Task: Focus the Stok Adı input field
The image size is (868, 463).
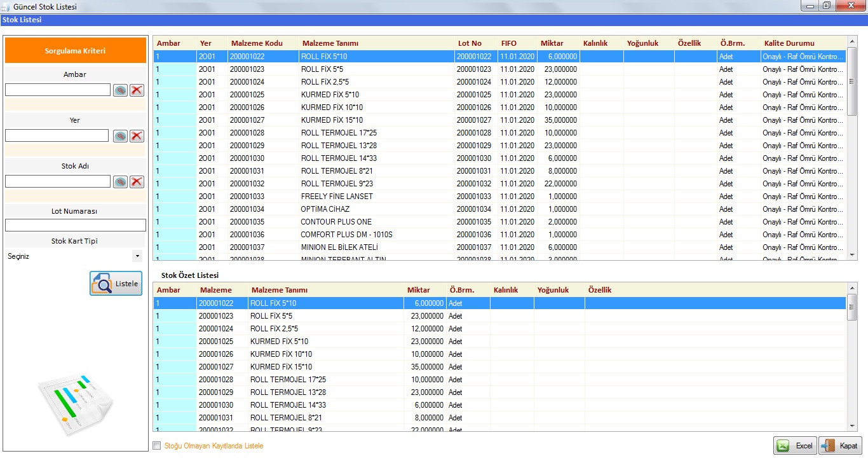Action: [x=58, y=182]
